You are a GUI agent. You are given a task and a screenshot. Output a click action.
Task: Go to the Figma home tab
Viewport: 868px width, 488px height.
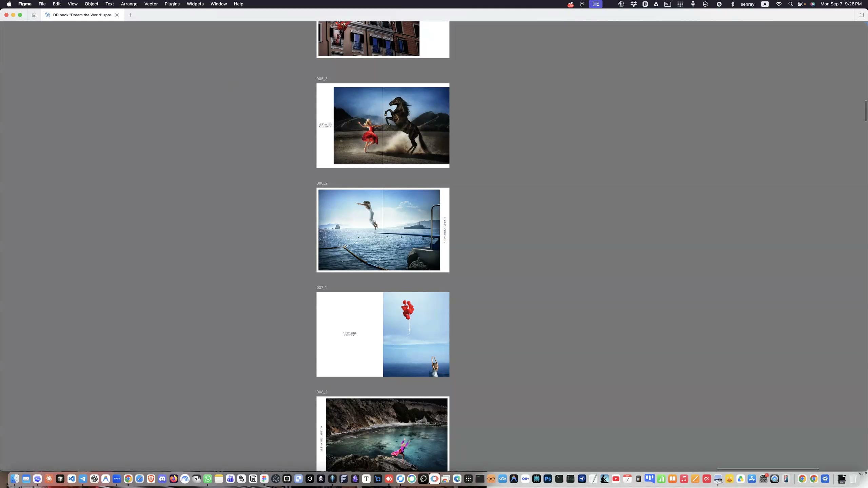[x=34, y=15]
